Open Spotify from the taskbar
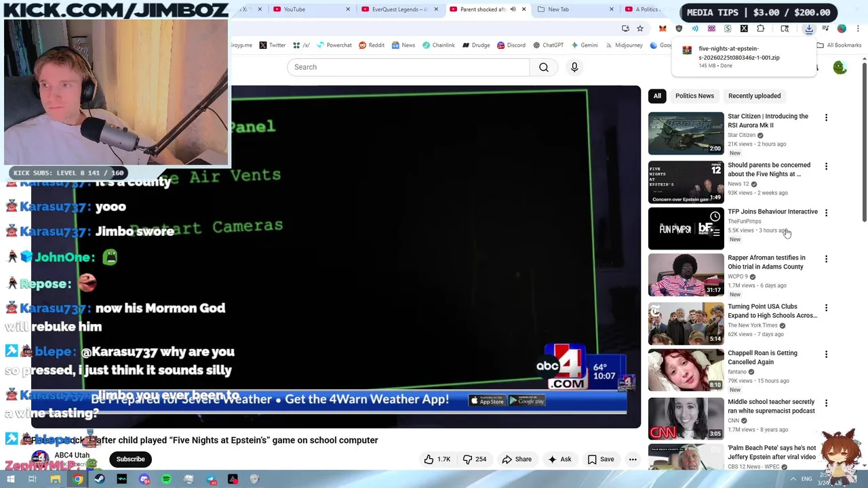868x488 pixels. tap(166, 479)
